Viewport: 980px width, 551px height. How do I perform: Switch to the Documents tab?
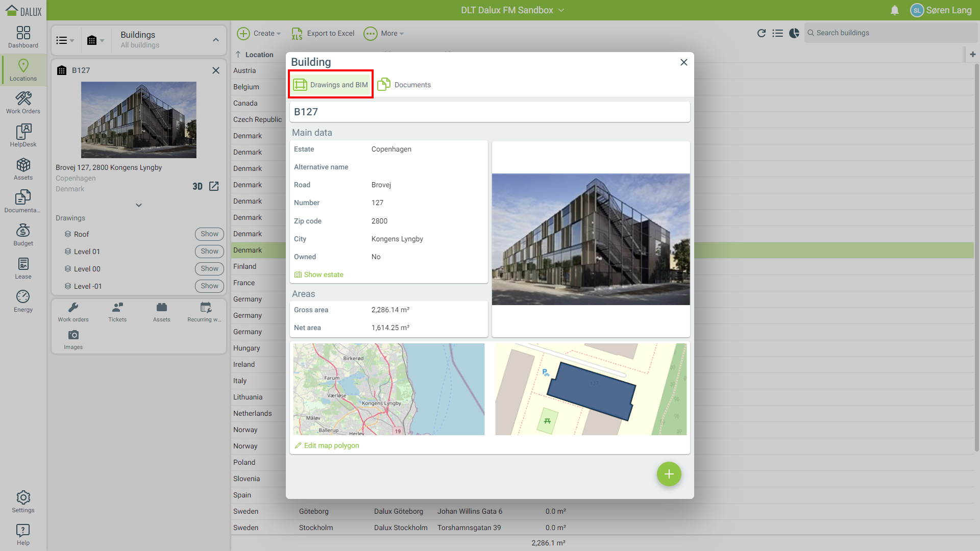(404, 85)
